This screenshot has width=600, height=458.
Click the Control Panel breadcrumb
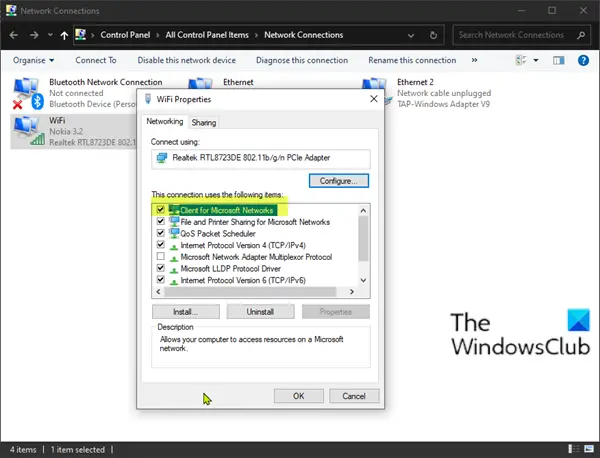click(125, 35)
